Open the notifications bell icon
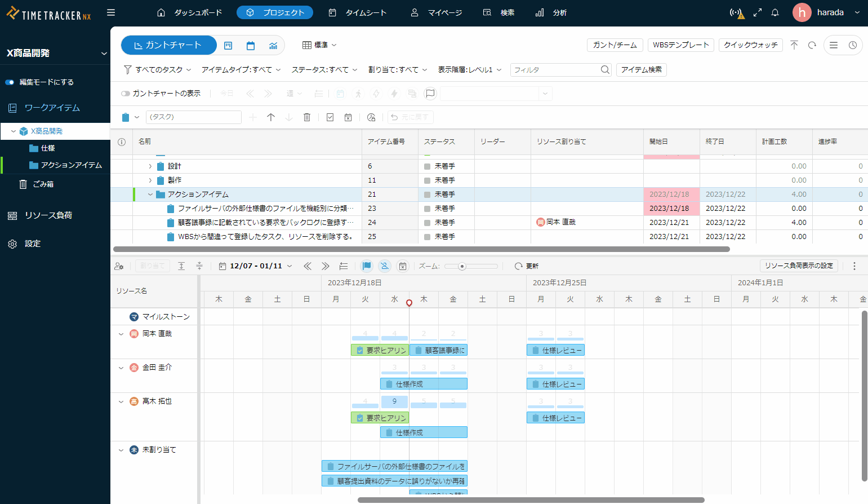 click(x=775, y=12)
